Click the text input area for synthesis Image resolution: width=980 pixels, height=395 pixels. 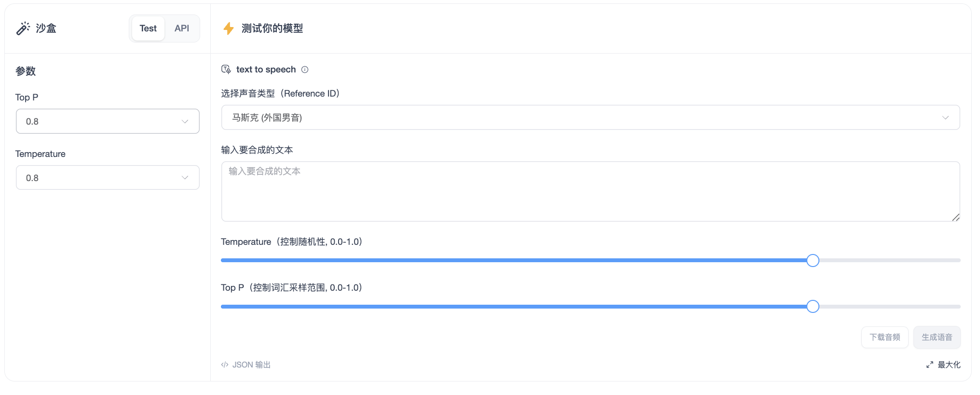[590, 191]
